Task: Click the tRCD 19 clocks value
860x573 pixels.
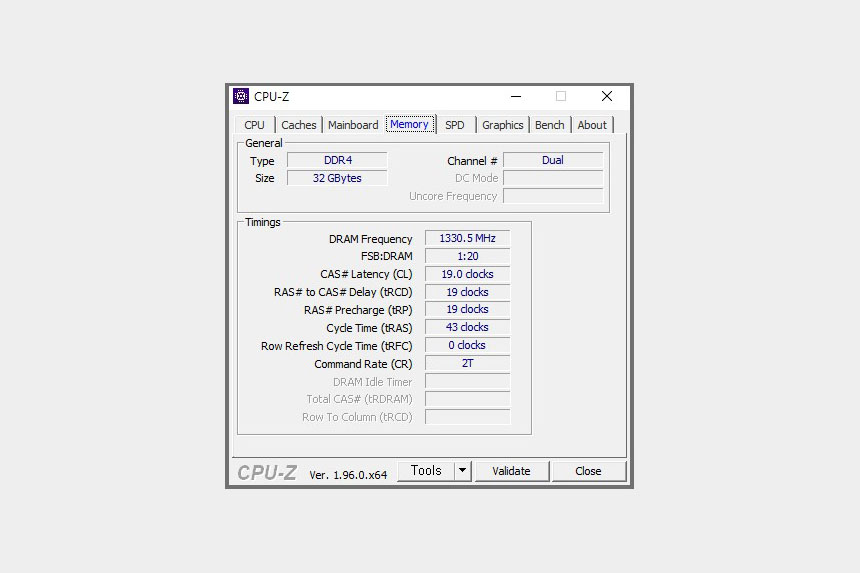Action: 467,292
